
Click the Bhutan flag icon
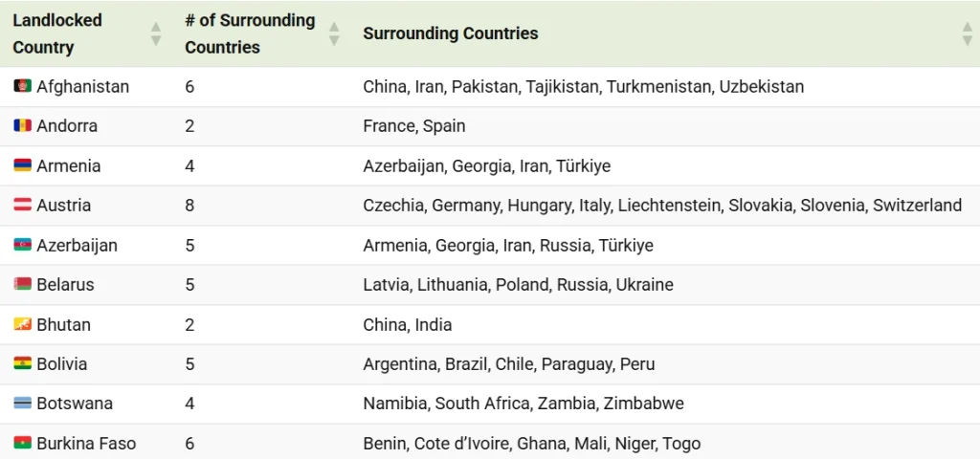23,325
